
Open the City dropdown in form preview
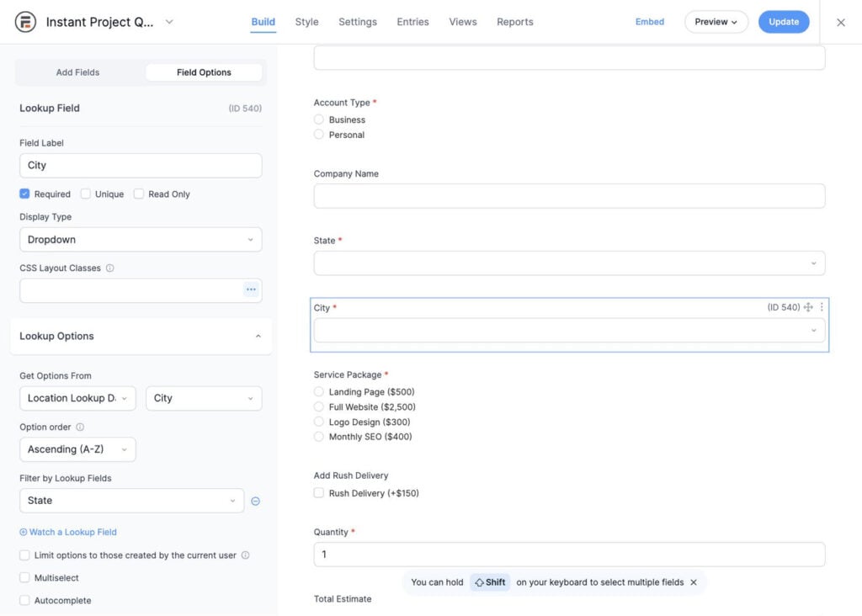tap(569, 330)
